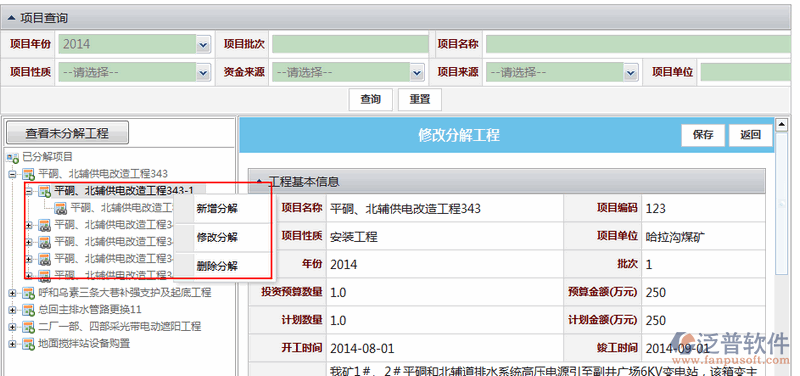The width and height of the screenshot is (800, 376).
Task: Choose 新增分解 from the context menu
Action: [217, 209]
